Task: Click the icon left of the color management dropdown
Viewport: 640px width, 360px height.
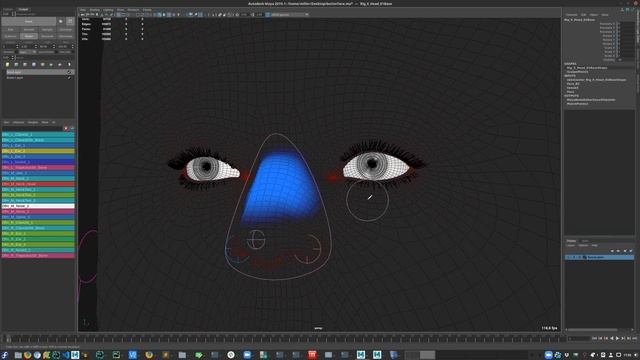Action: click(x=268, y=15)
